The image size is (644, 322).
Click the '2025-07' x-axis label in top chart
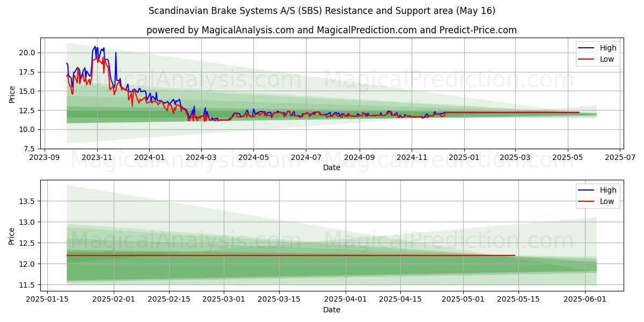pyautogui.click(x=620, y=158)
